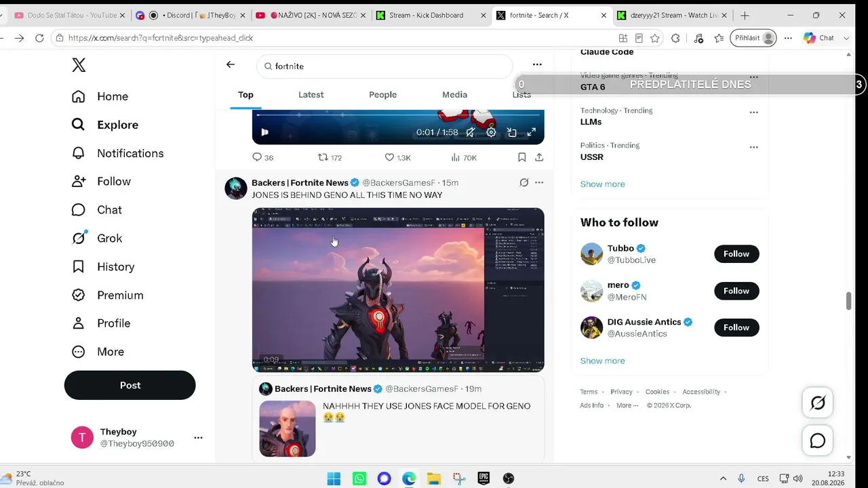Open Premium in the sidebar
868x488 pixels.
[x=107, y=296]
